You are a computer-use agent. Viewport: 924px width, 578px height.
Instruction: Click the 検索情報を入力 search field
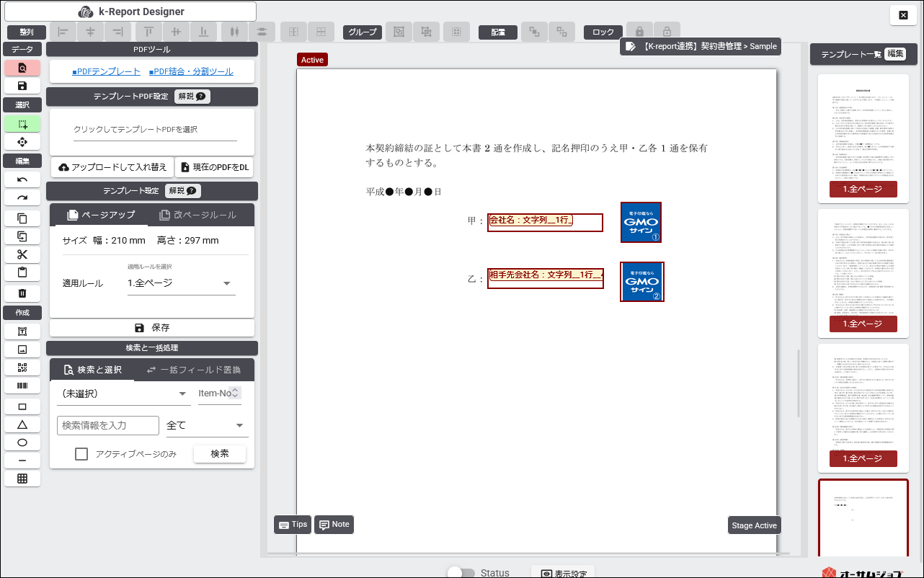tap(108, 425)
